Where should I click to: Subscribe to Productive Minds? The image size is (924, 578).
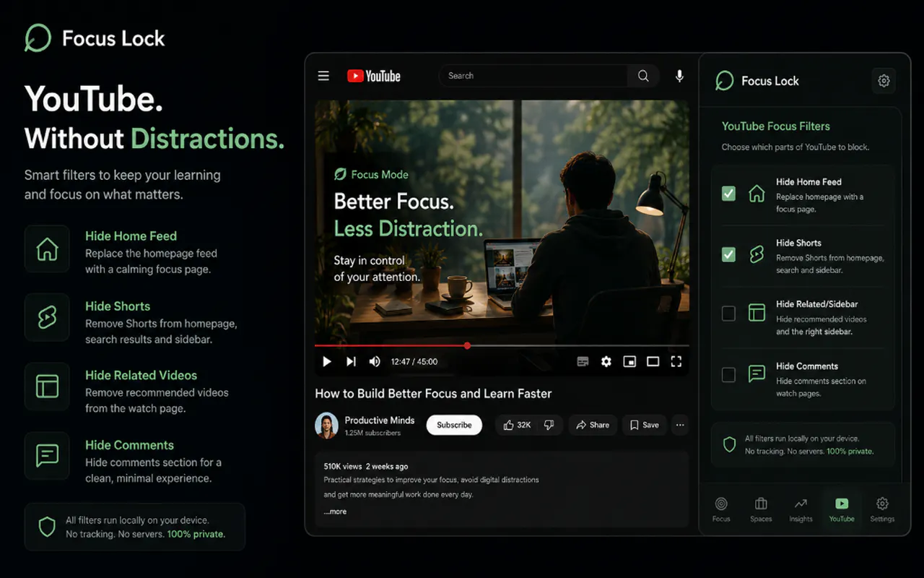click(x=454, y=425)
